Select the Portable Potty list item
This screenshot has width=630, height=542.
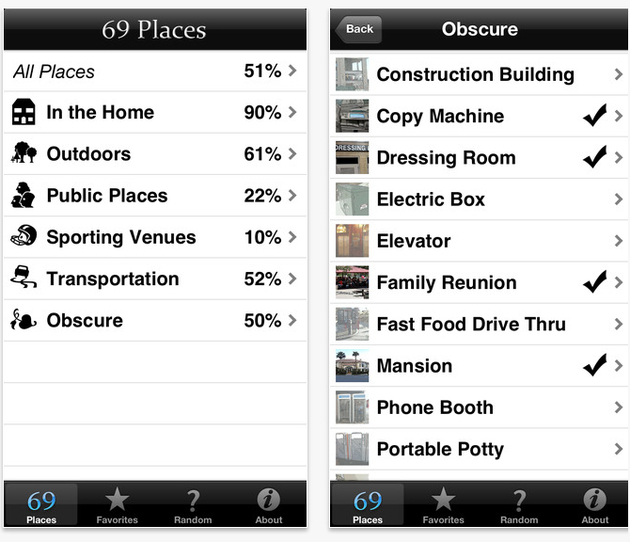(439, 449)
